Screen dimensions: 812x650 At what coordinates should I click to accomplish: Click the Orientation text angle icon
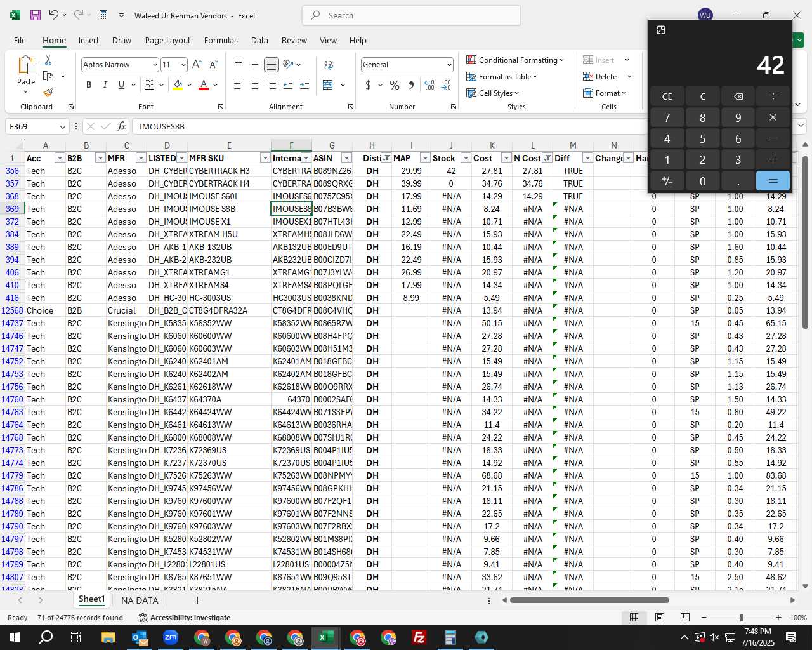(x=288, y=65)
